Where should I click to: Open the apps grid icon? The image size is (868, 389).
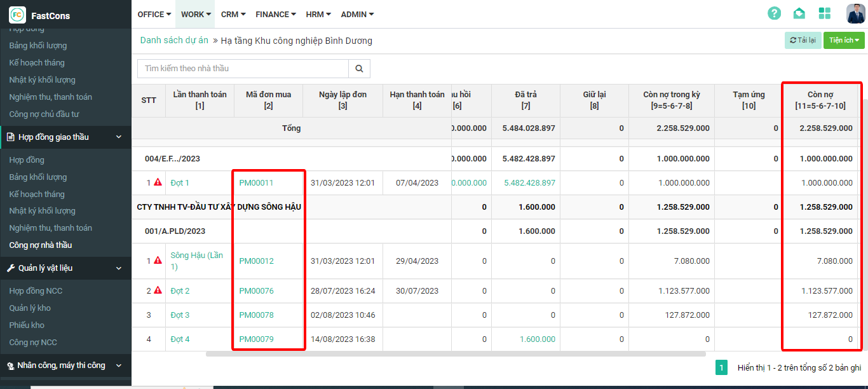[825, 13]
